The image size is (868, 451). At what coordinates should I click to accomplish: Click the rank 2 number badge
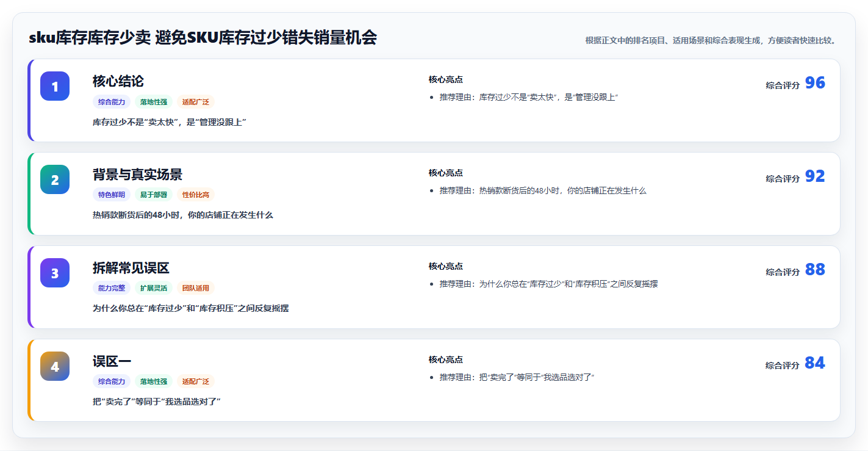[x=55, y=179]
